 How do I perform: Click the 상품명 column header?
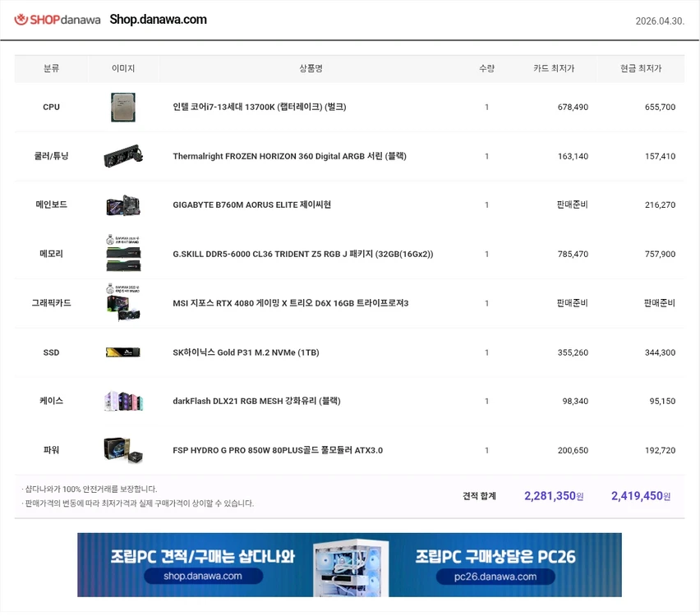pyautogui.click(x=311, y=68)
